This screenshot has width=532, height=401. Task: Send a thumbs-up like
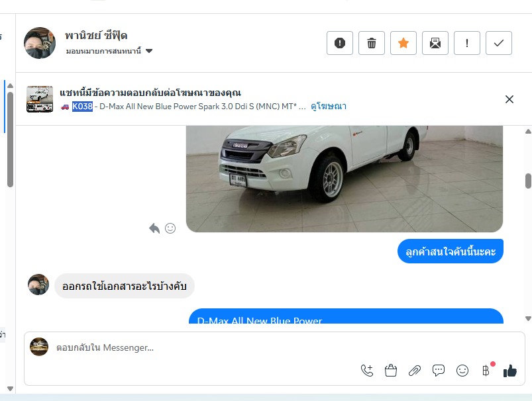pos(510,371)
